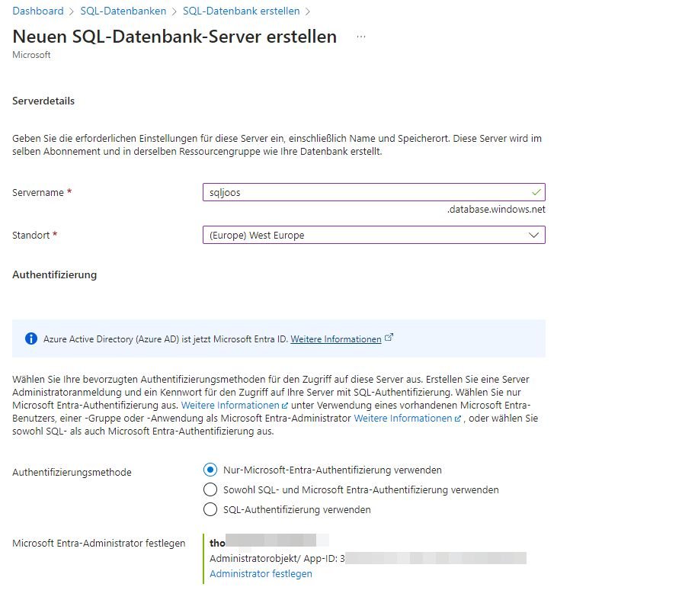Select 'Nur-Microsoft-Entra-Authentifizierung verwenden' option

(210, 470)
